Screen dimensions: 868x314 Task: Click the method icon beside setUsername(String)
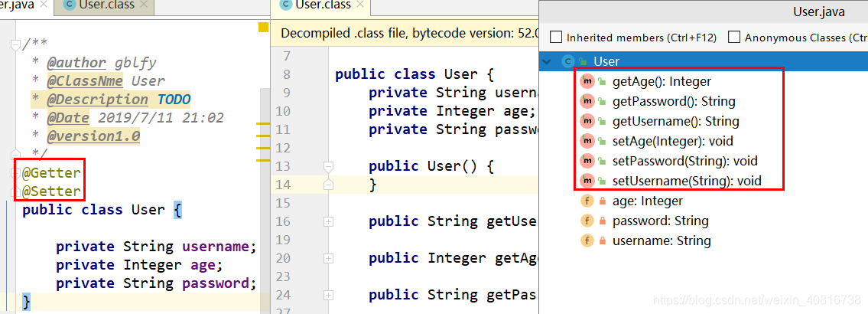[587, 181]
